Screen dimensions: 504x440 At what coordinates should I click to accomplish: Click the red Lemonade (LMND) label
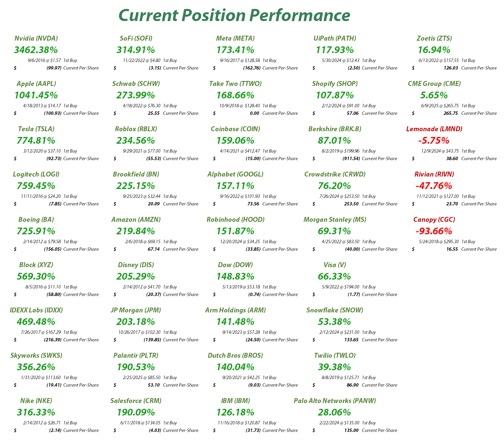[x=434, y=129]
